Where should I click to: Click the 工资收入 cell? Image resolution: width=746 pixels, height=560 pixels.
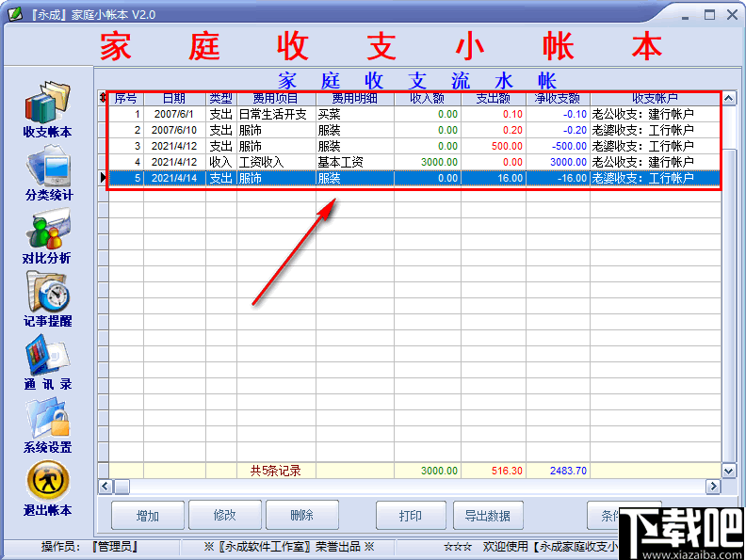[x=276, y=162]
